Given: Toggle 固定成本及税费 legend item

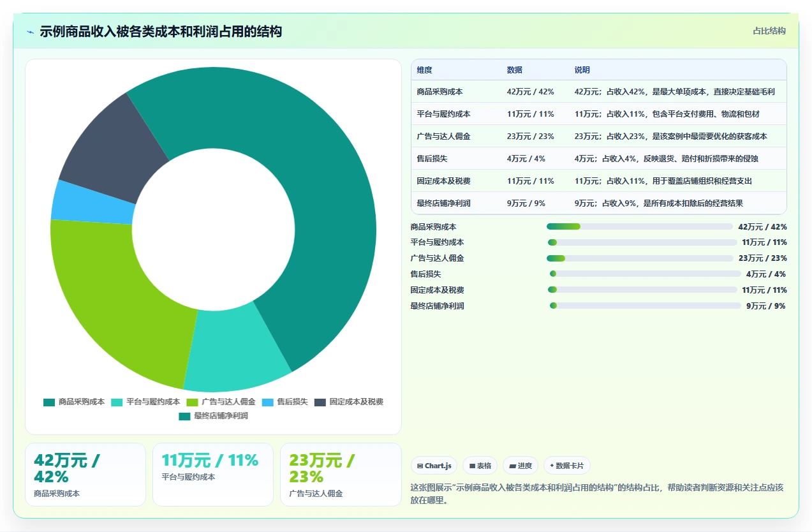Looking at the screenshot, I should [x=349, y=402].
